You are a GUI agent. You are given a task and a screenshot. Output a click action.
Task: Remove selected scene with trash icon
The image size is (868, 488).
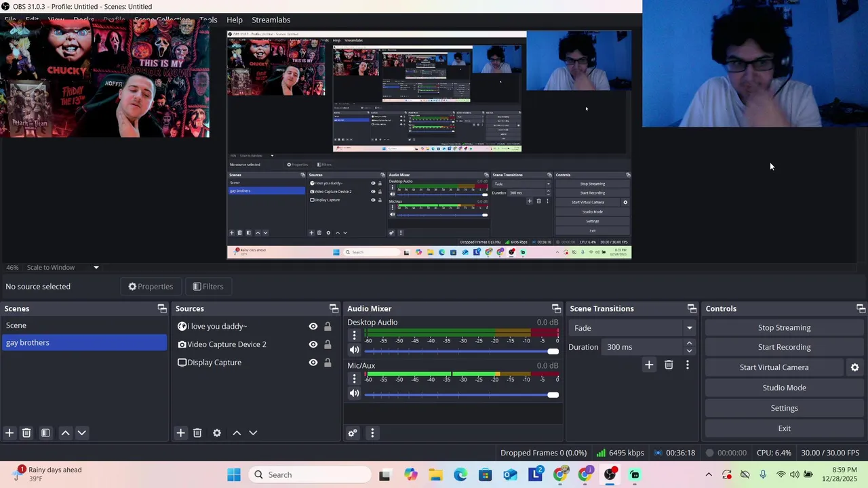(x=26, y=433)
